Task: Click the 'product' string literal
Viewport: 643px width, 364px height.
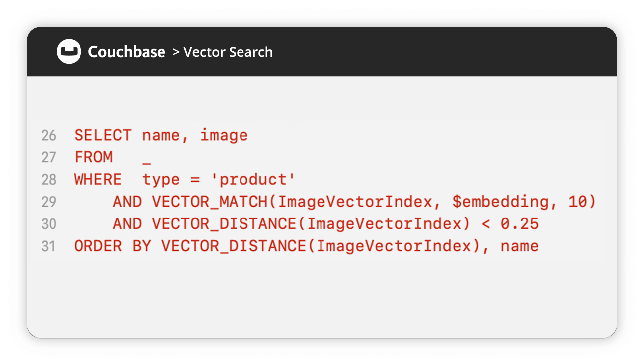Action: [x=253, y=180]
